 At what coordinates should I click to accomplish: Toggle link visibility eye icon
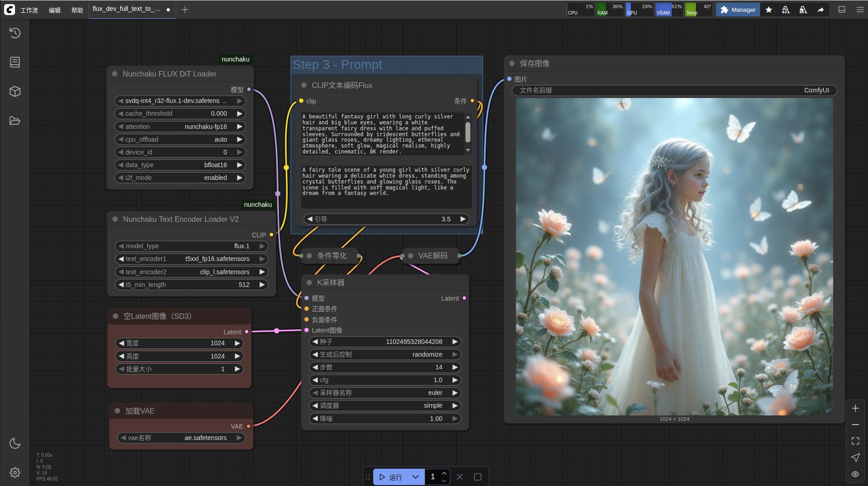click(x=855, y=474)
